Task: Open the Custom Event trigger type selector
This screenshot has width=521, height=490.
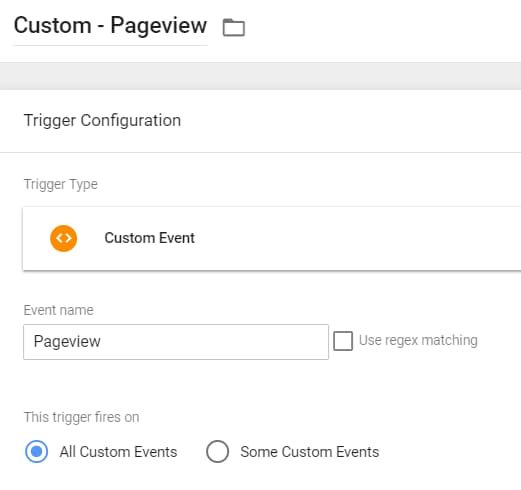Action: [272, 239]
